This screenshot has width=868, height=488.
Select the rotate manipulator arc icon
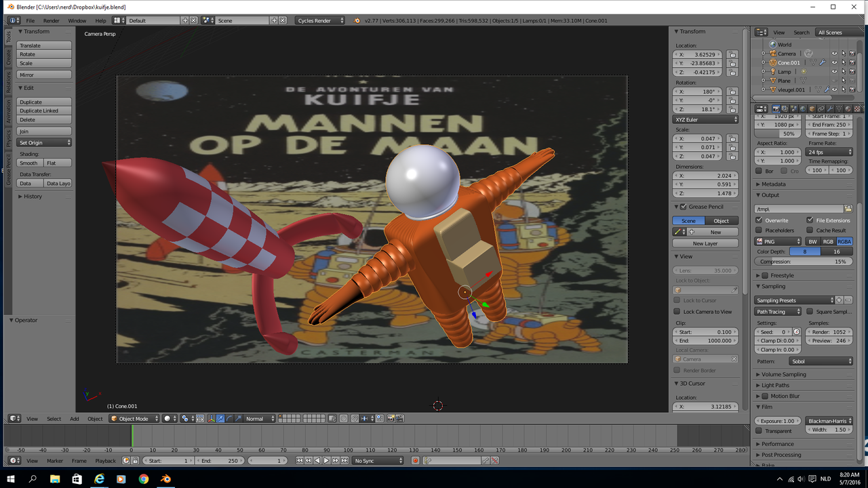[x=229, y=419]
